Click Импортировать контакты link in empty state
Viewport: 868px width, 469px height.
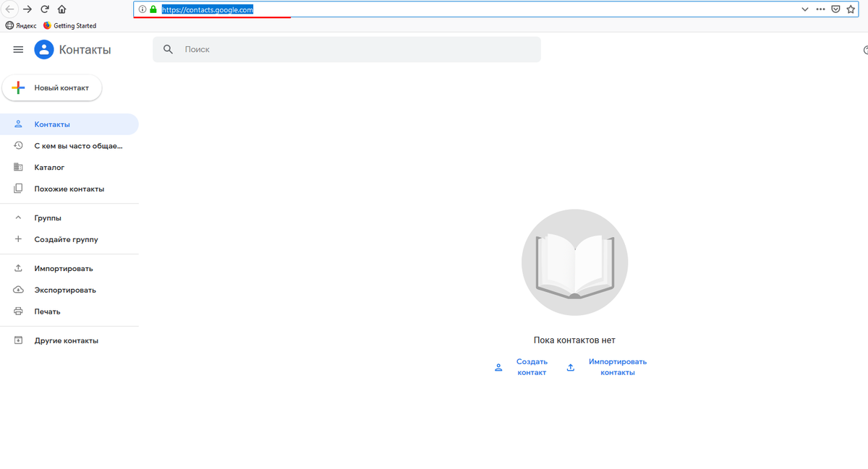[618, 367]
